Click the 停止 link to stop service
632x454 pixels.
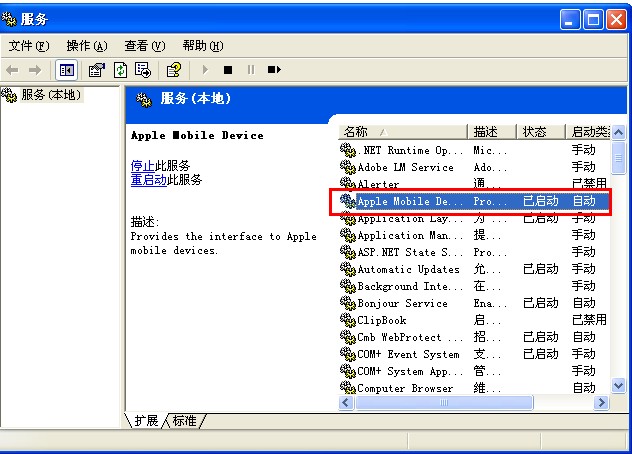coord(143,166)
